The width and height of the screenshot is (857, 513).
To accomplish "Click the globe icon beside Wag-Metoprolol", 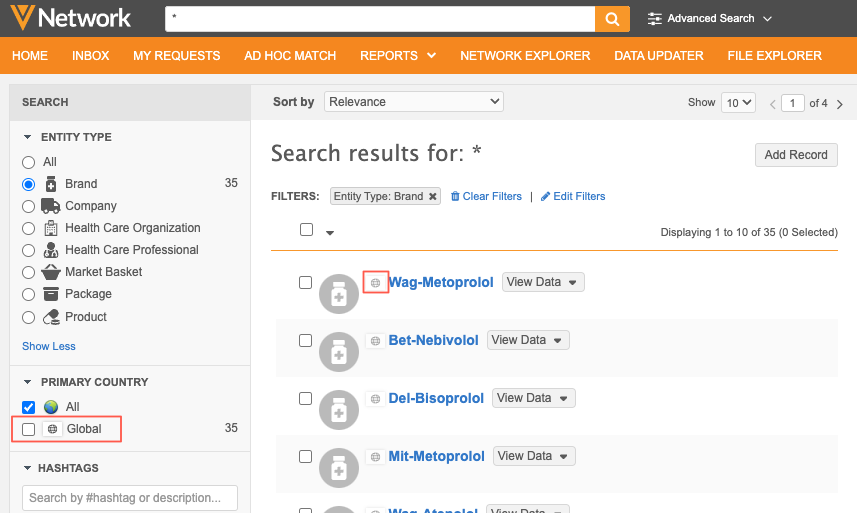I will pyautogui.click(x=375, y=283).
